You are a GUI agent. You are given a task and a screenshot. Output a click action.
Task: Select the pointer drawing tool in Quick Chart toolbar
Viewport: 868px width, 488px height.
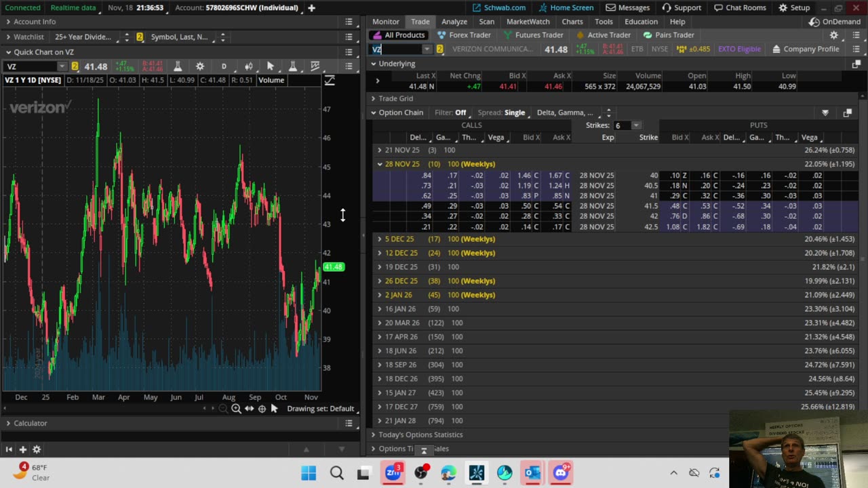click(x=271, y=66)
